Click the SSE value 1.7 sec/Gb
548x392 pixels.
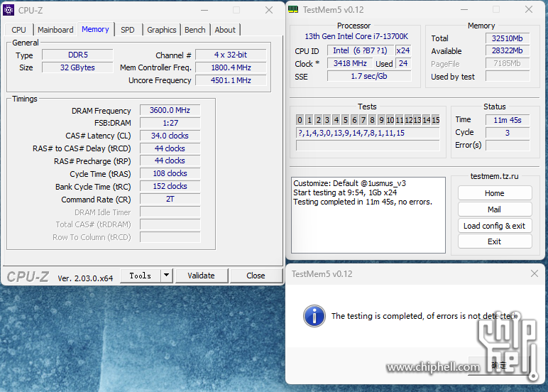point(369,76)
